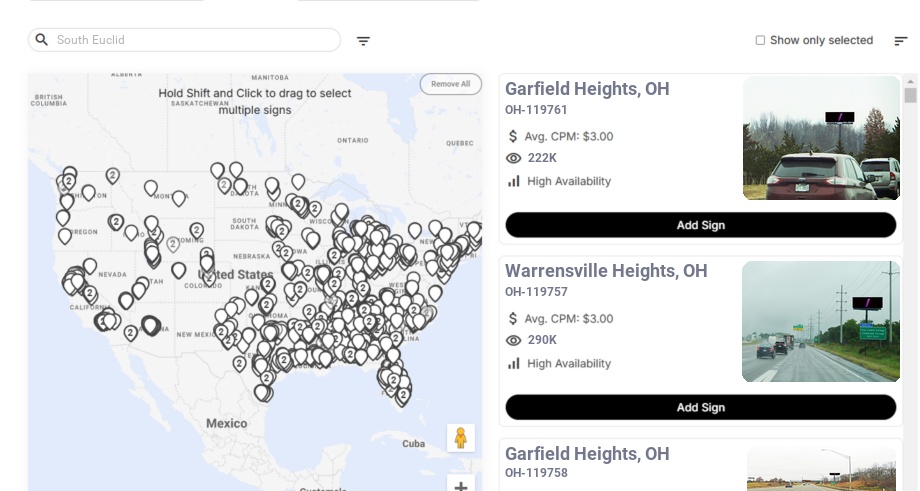Screen dimensions: 920x491
Task: Open the filter options icon beside search
Action: click(363, 41)
